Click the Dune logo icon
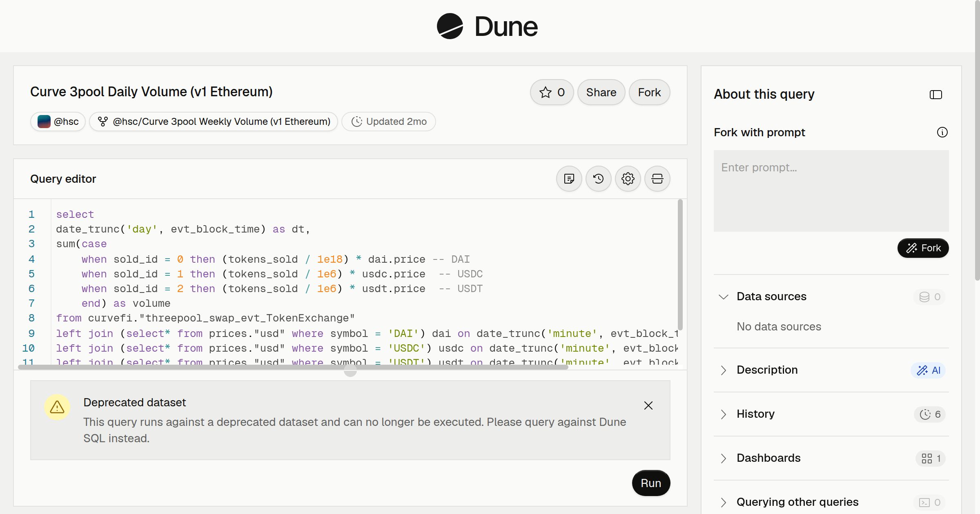Image resolution: width=980 pixels, height=514 pixels. coord(450,26)
